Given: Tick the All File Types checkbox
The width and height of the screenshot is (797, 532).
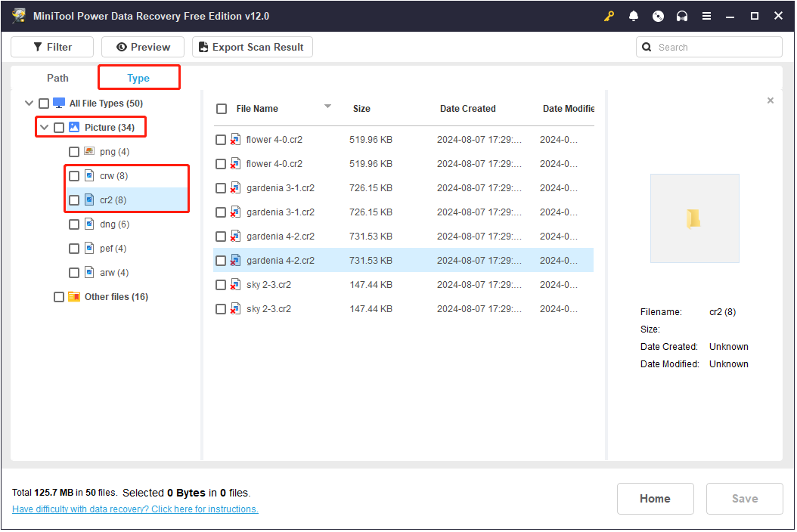Looking at the screenshot, I should (44, 104).
